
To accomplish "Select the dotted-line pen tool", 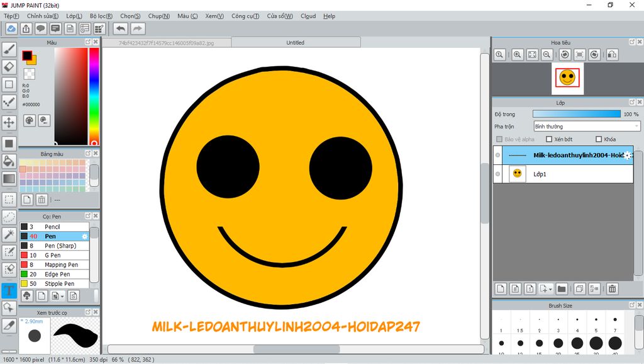I will click(x=9, y=101).
